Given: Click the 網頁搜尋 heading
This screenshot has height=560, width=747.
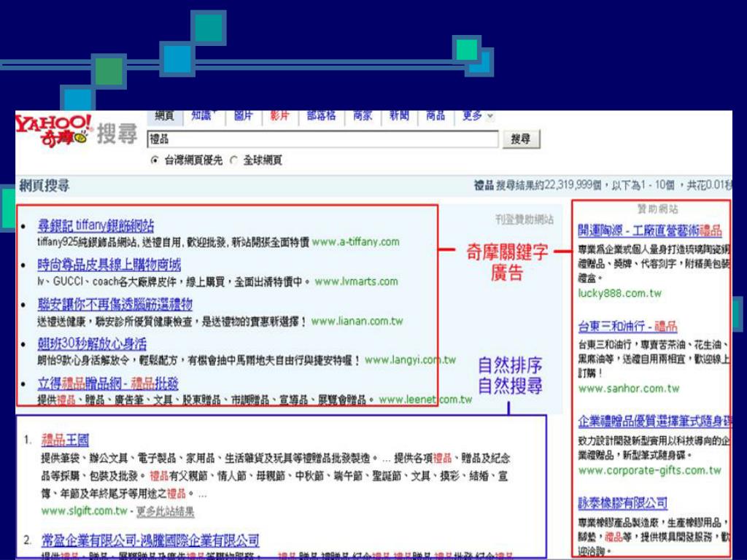Looking at the screenshot, I should (44, 185).
